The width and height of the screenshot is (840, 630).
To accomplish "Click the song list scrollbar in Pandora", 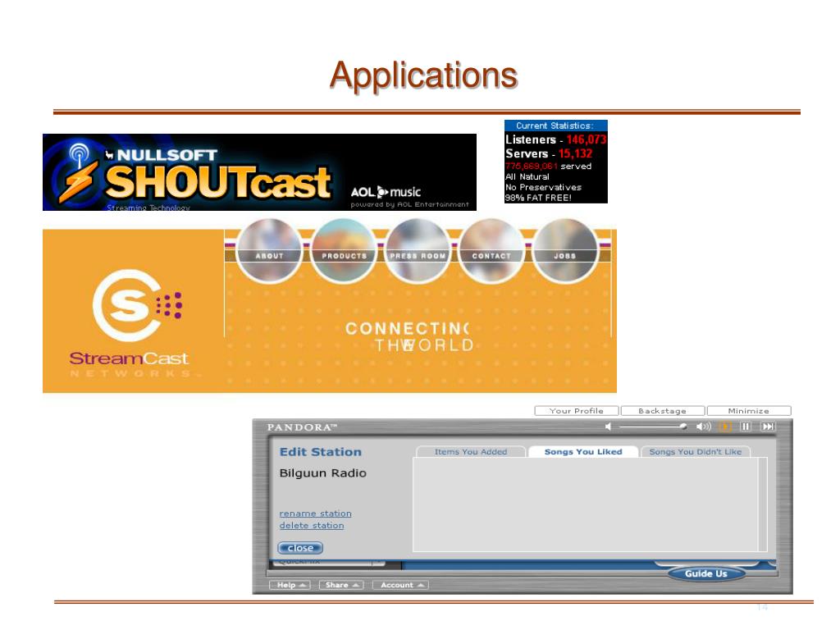I will (763, 504).
